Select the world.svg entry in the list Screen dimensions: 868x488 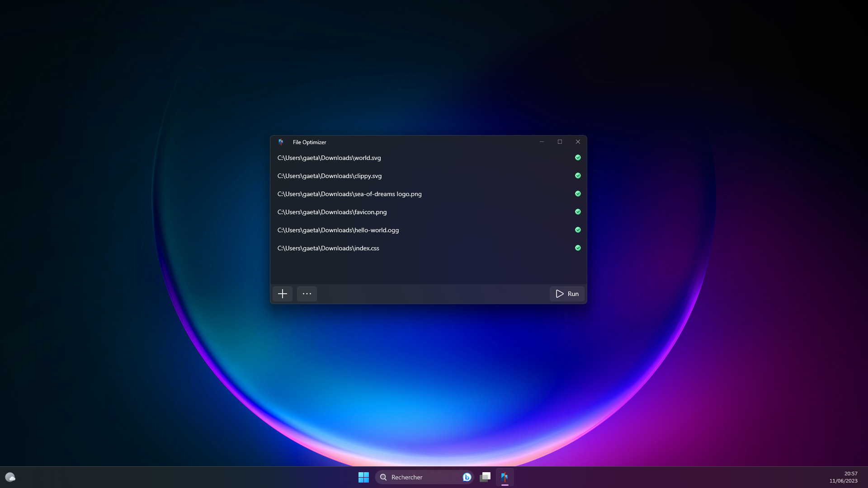329,158
